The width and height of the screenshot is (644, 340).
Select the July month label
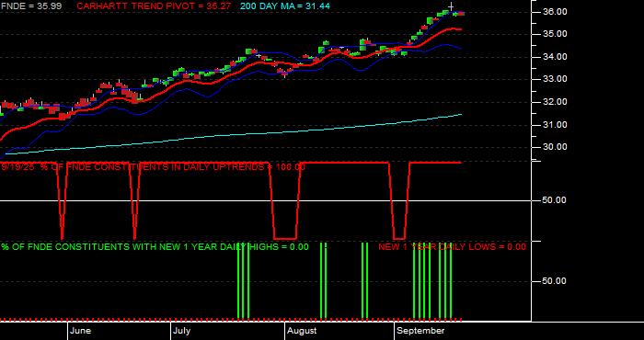181,331
